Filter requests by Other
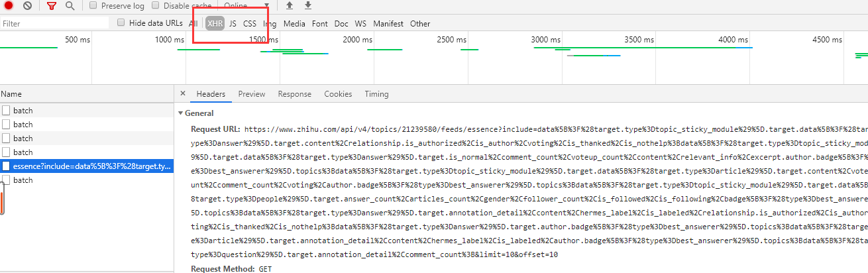The height and width of the screenshot is (273, 868). tap(420, 23)
